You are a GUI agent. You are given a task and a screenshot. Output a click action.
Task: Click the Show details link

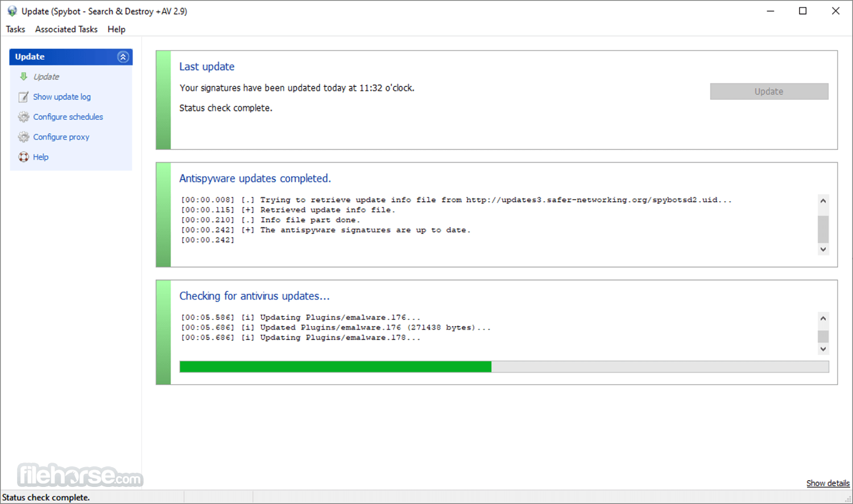click(828, 483)
